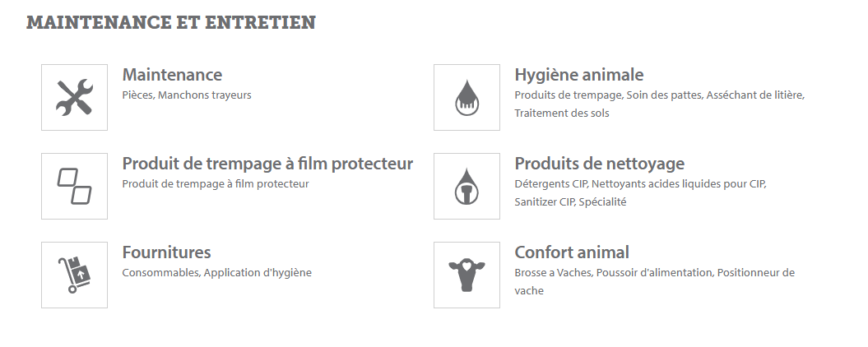Open the Fournitures heading link
The width and height of the screenshot is (868, 347).
point(166,252)
